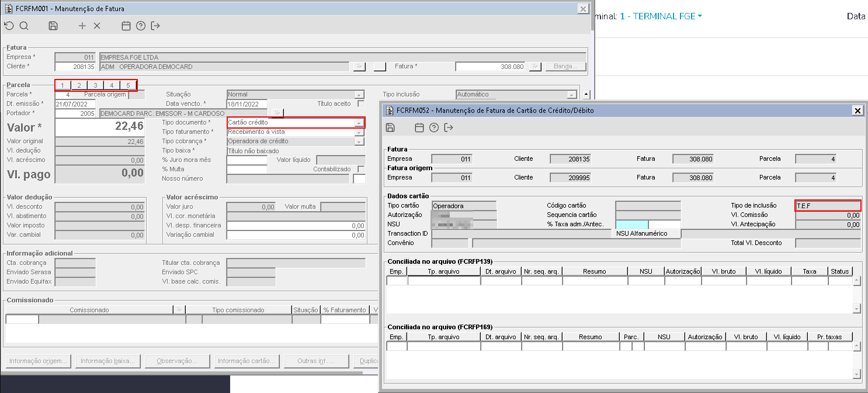Click the Informação origem... button
Image resolution: width=868 pixels, height=393 pixels.
[x=39, y=361]
